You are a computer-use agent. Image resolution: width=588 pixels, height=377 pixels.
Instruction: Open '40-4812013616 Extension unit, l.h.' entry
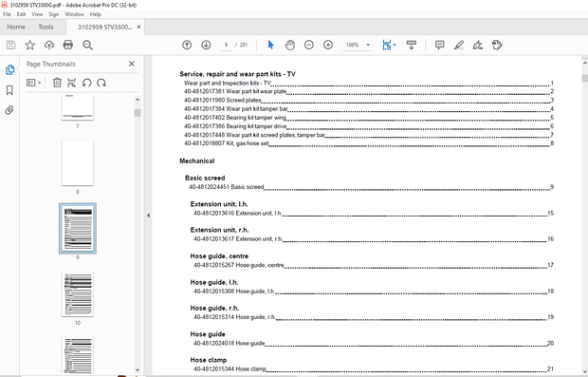(374, 214)
